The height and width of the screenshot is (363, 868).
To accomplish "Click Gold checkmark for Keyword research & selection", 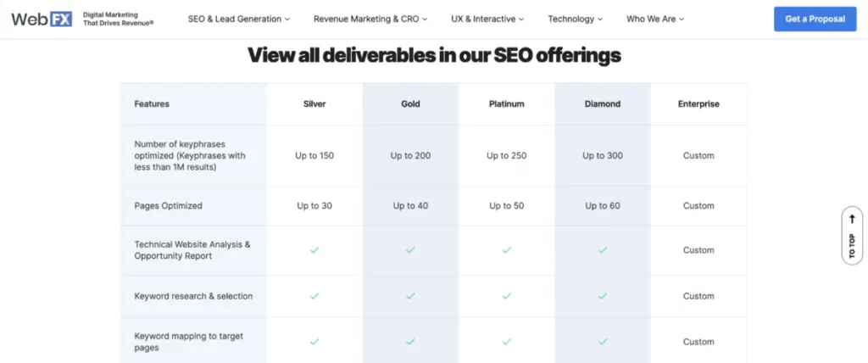I will point(410,296).
